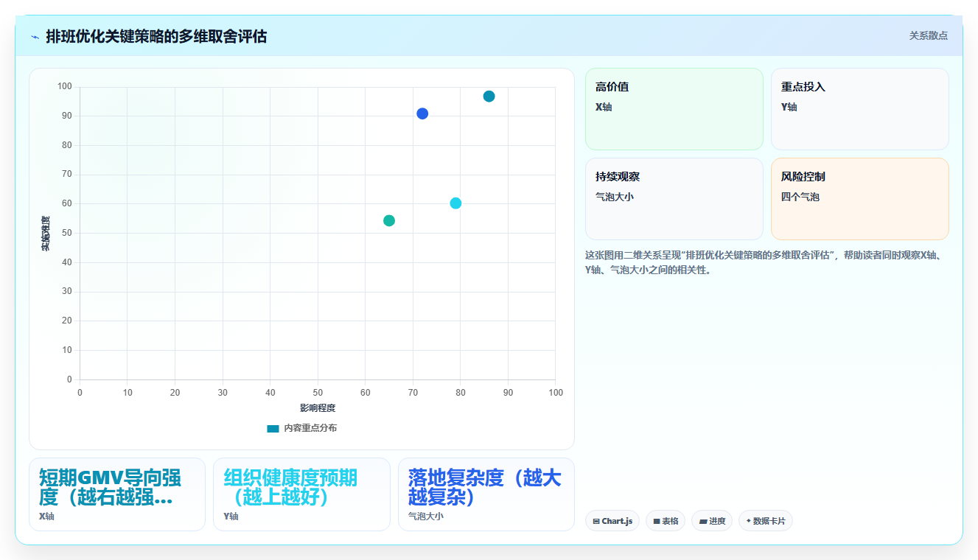The image size is (978, 560).
Task: Click the icon in the 表格 tag
Action: pyautogui.click(x=657, y=521)
